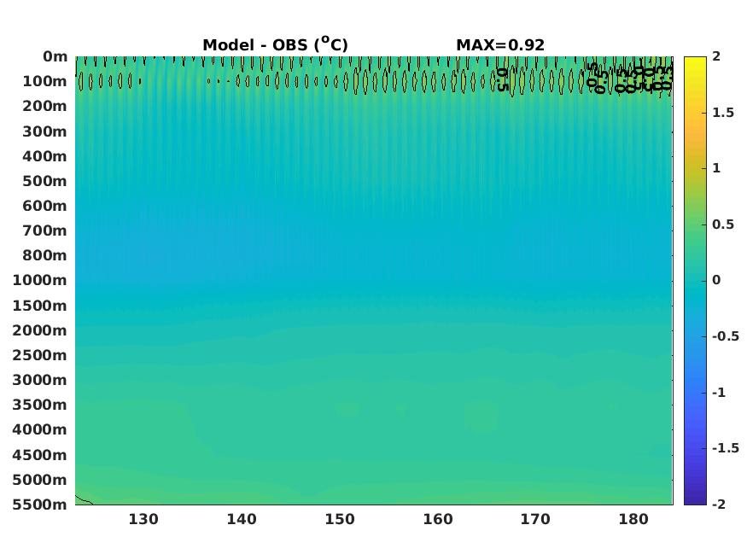Click the "4500m" depth axis label

pos(40,455)
